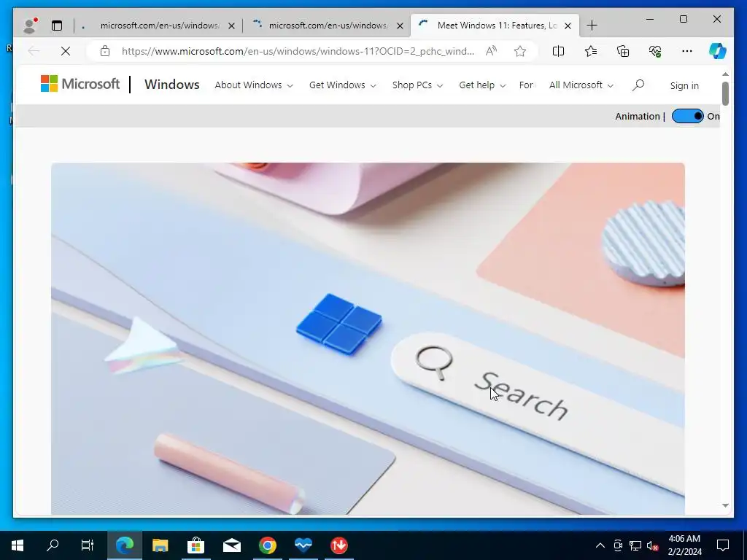Open split screen view
Viewport: 747px width, 560px height.
558,51
